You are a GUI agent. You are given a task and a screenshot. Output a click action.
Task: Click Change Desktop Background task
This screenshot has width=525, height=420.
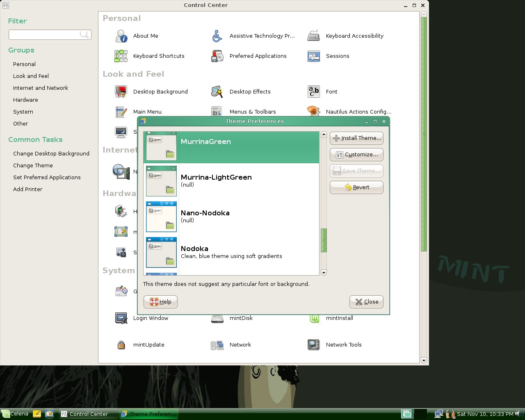coord(51,154)
